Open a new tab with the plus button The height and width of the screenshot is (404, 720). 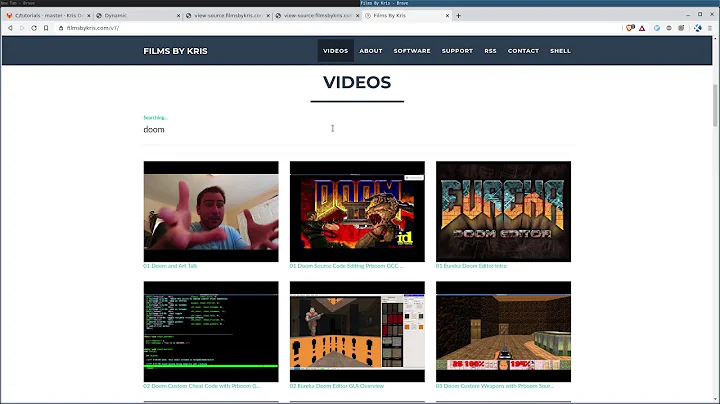click(458, 16)
